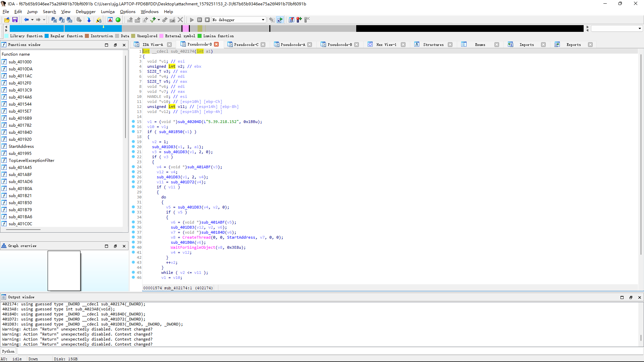Click the Save database floppy icon
The height and width of the screenshot is (362, 644).
click(x=15, y=20)
